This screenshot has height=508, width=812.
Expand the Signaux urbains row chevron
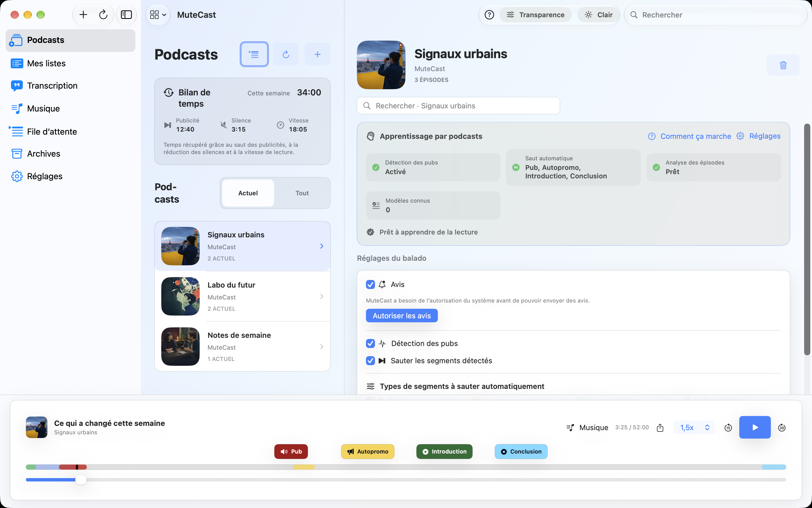[321, 246]
